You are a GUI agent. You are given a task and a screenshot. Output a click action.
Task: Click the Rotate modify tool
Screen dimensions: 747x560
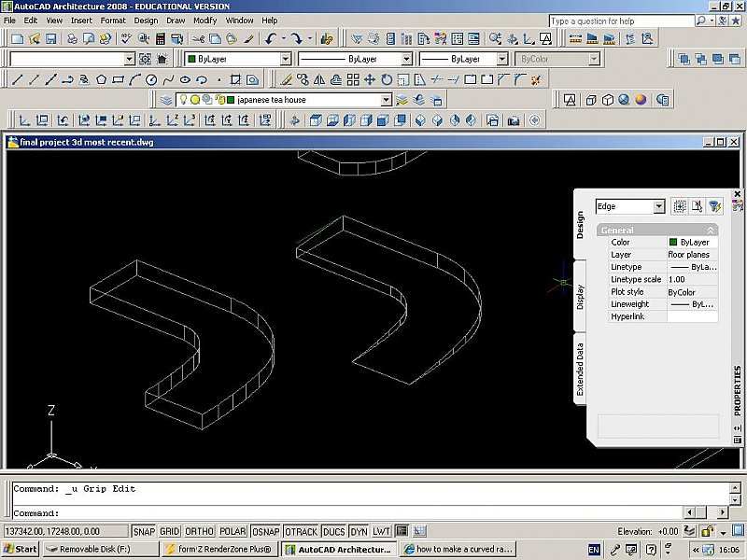(x=387, y=79)
